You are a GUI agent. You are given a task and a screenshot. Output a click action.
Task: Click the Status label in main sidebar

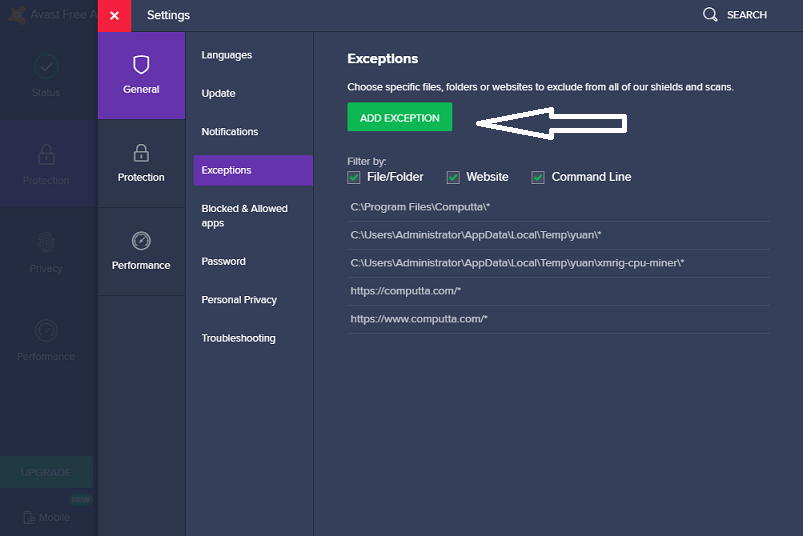click(46, 93)
